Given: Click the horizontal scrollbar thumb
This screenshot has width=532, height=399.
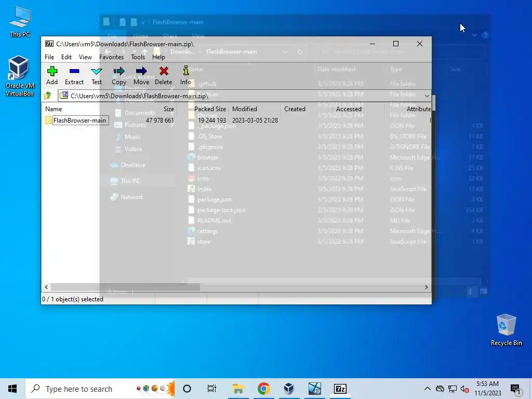Looking at the screenshot, I should tap(125, 287).
